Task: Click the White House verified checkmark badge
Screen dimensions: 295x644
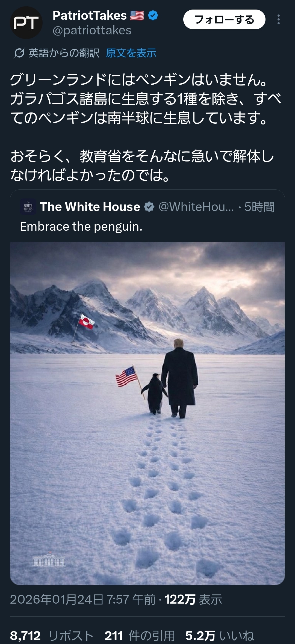Action: [149, 207]
